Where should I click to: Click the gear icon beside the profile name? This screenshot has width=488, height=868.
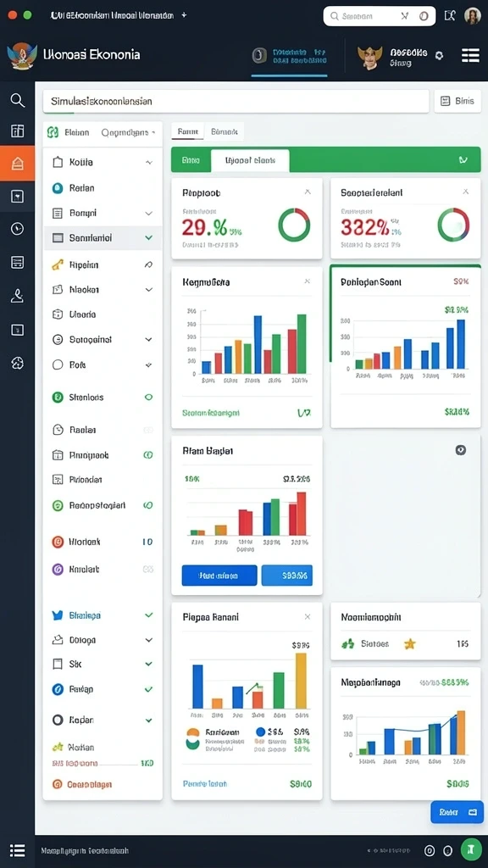[439, 55]
